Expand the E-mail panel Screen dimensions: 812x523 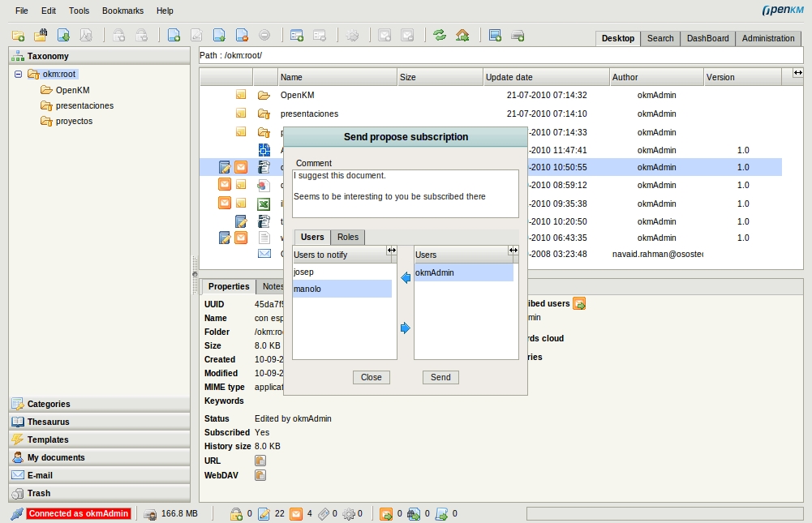coord(100,475)
